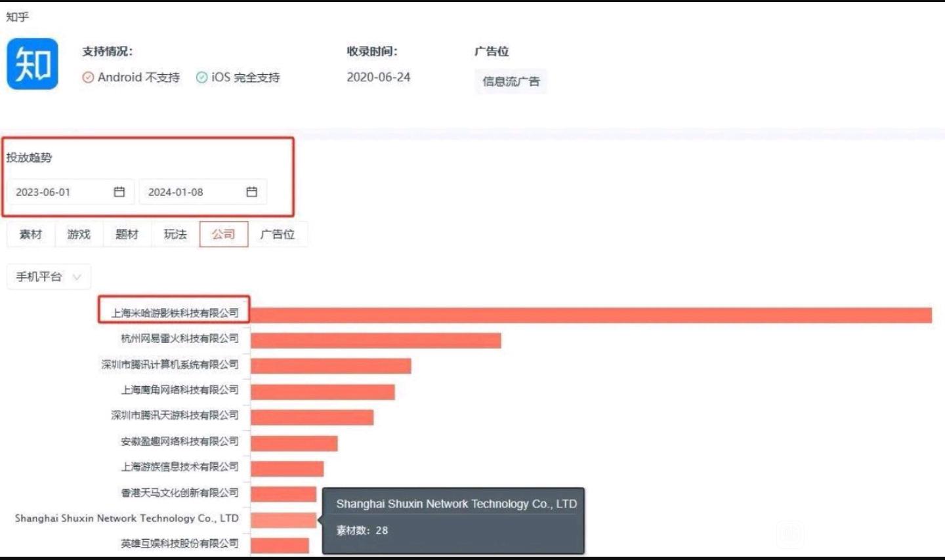Select the 公司 tab
Image resolution: width=945 pixels, height=560 pixels.
pyautogui.click(x=224, y=234)
